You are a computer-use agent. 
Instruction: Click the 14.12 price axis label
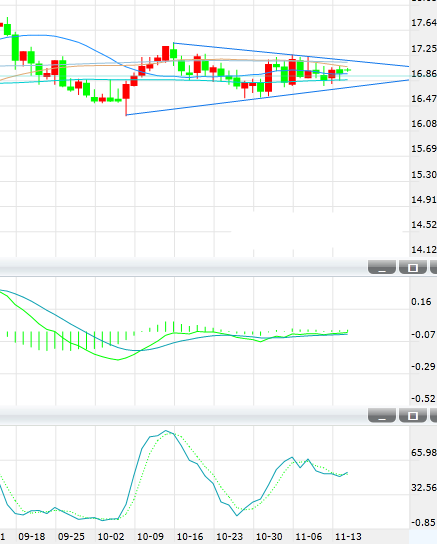tap(424, 249)
